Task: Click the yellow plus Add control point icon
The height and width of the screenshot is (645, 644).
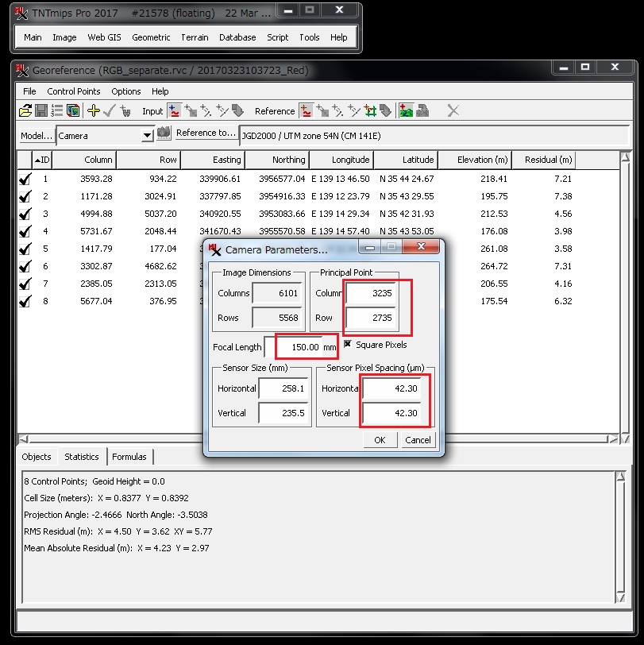Action: (94, 111)
